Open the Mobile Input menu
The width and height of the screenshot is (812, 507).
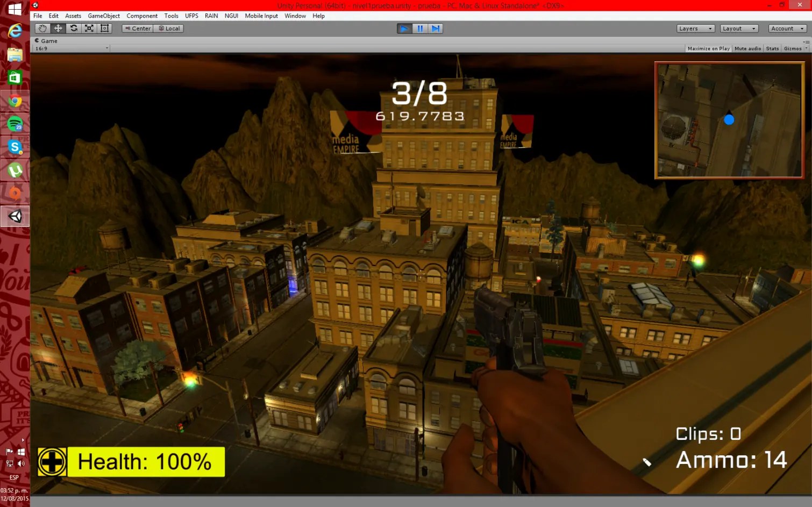pyautogui.click(x=261, y=16)
